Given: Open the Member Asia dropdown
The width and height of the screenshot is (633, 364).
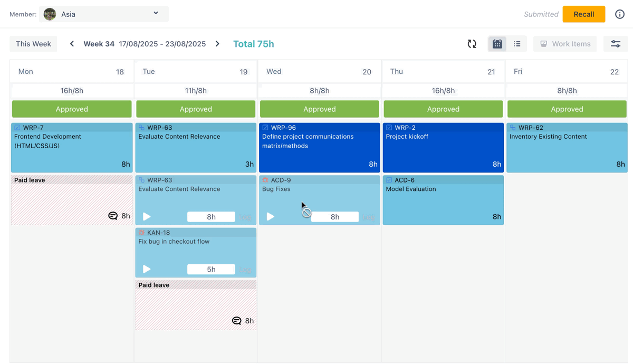Looking at the screenshot, I should (x=104, y=14).
